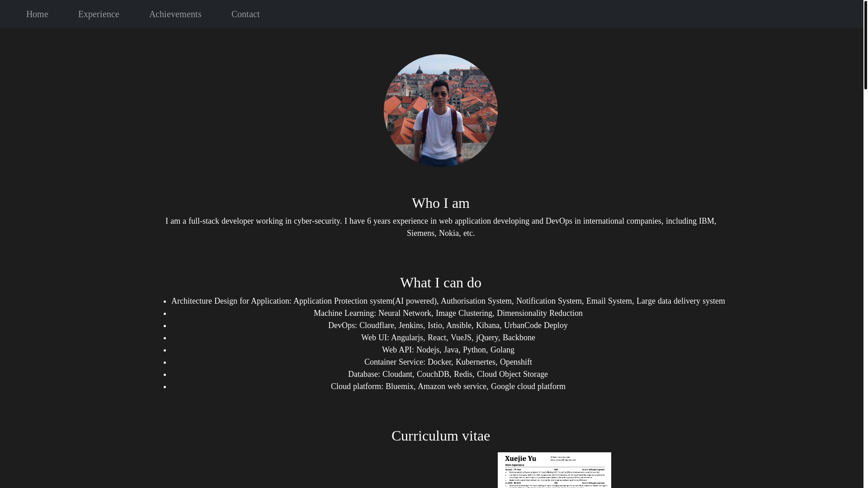Click the 'DevOps: Cloudflare, Jenkins' list item
The image size is (868, 488).
point(448,325)
